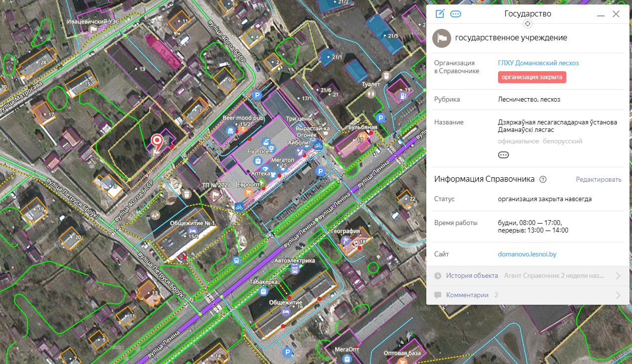This screenshot has height=364, width=632.
Task: Open domanovo.lesnoi.by website link
Action: [527, 254]
